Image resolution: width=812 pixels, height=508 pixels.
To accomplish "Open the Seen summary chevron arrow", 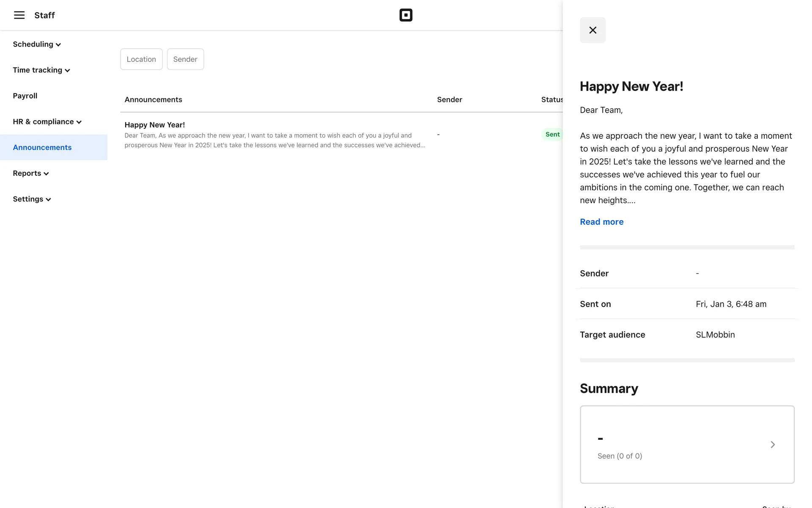I will click(x=772, y=444).
